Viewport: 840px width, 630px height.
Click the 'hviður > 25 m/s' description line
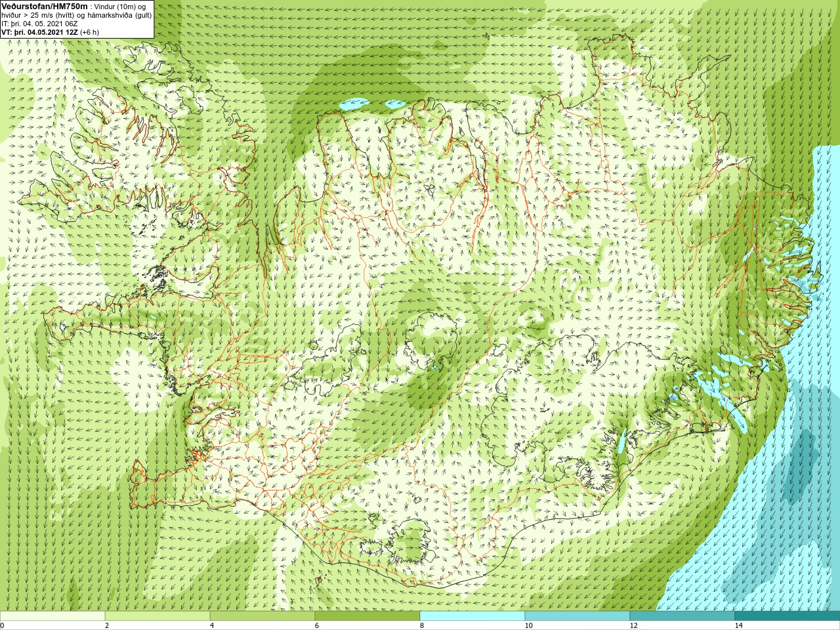point(76,15)
